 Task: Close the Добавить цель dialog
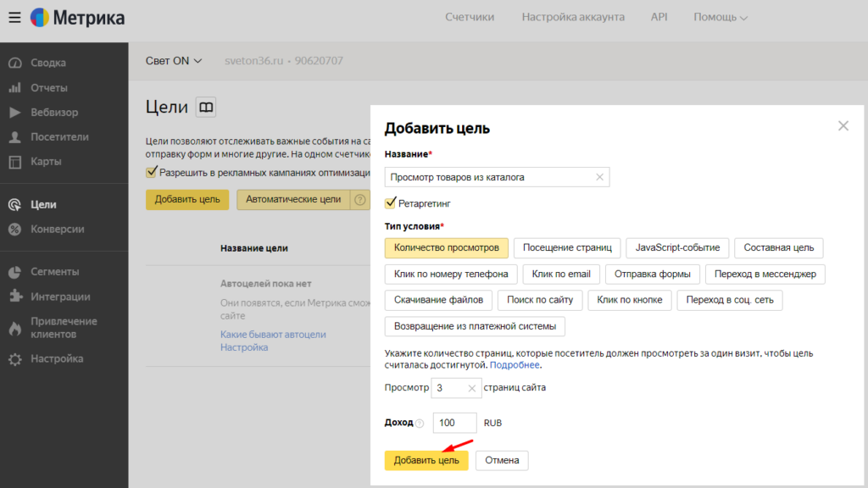tap(843, 126)
